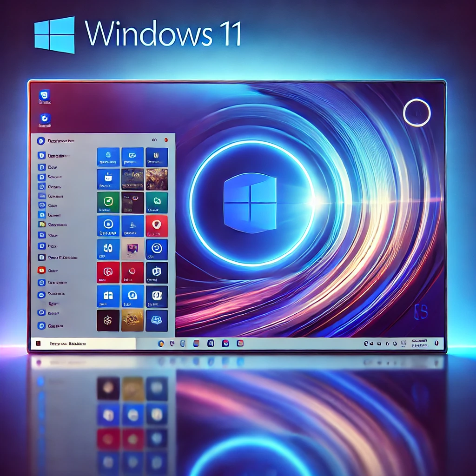Click the small dark icon beside the red dot

[x=154, y=140]
